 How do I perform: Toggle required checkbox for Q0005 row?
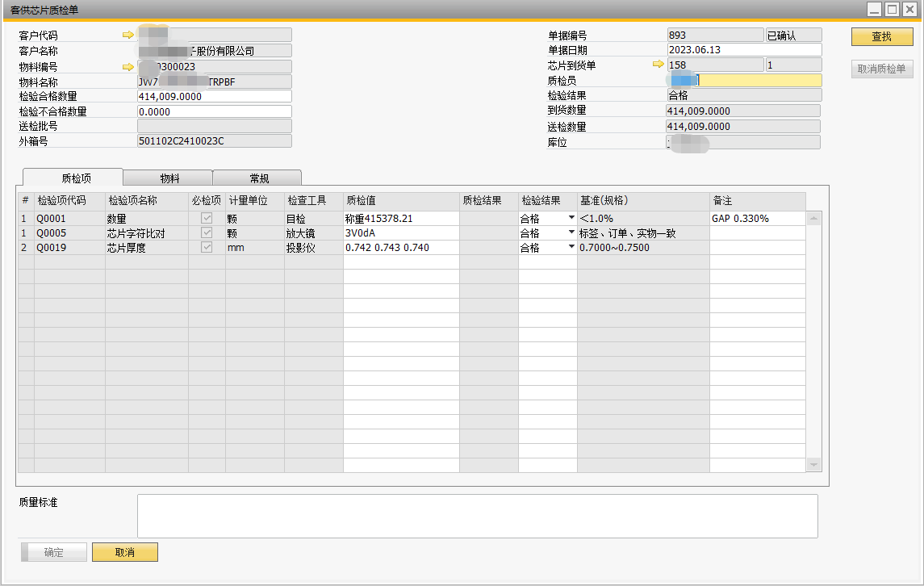(x=207, y=233)
